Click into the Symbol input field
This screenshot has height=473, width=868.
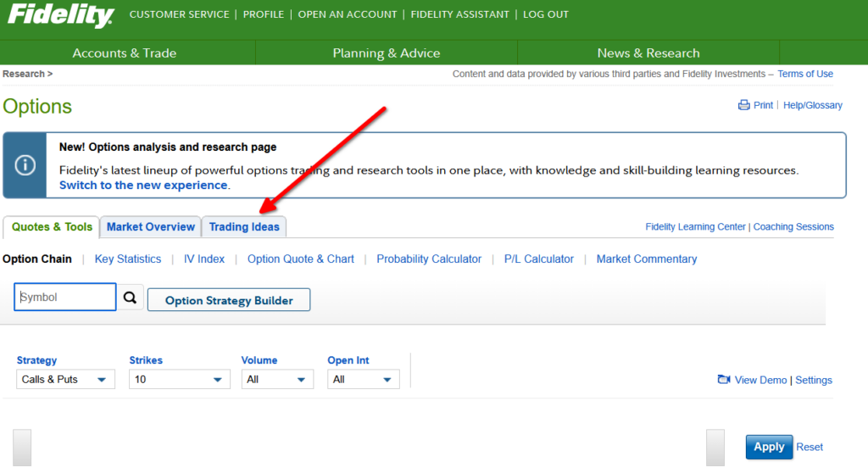65,298
